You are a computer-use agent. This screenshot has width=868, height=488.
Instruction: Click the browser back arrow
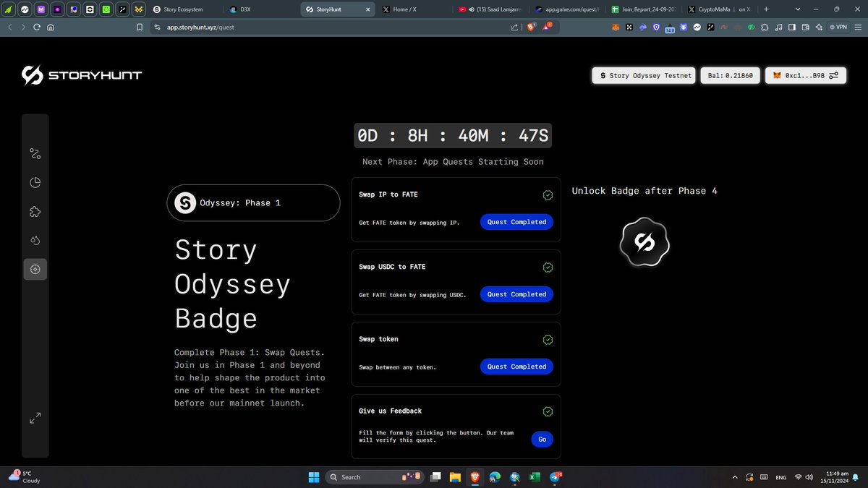(10, 27)
